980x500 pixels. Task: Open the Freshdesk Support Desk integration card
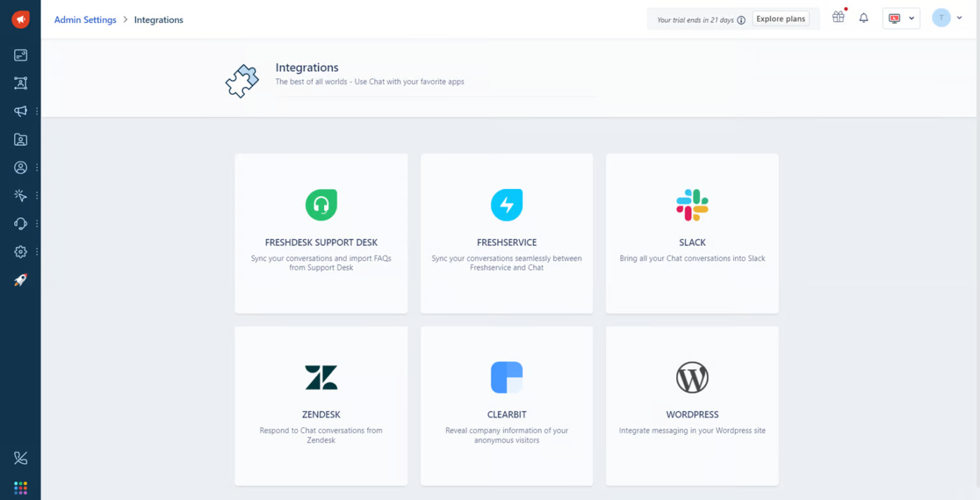click(x=321, y=233)
